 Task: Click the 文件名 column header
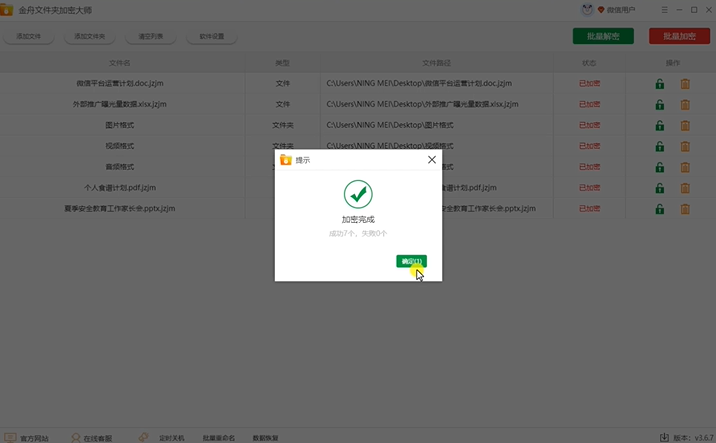120,63
